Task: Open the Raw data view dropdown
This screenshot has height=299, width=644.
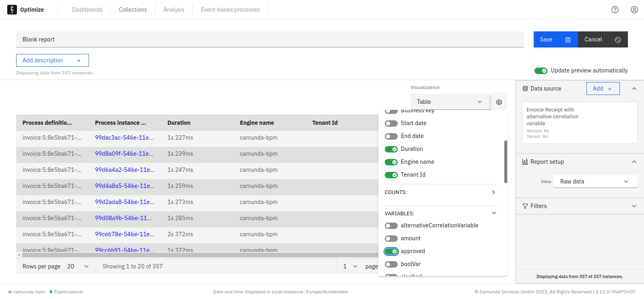Action: click(595, 181)
